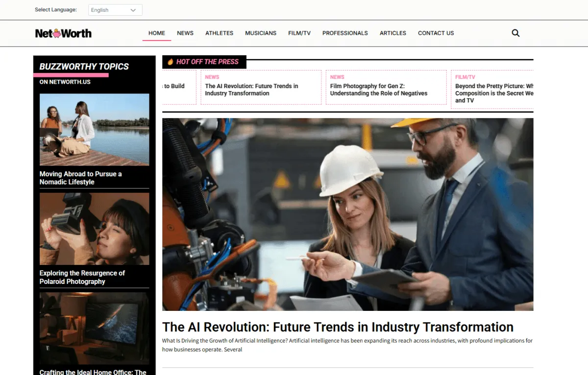The image size is (588, 375).
Task: Click the main AI Revolution article headline
Action: pos(338,327)
